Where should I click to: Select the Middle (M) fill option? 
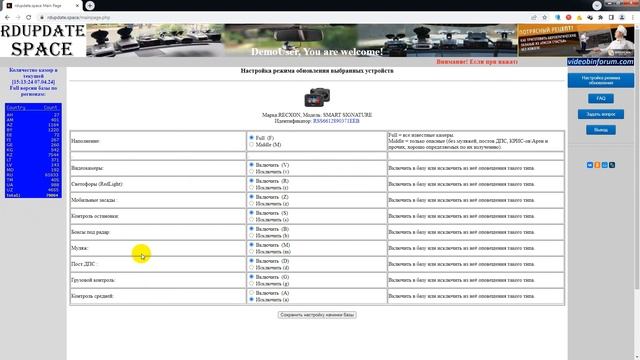tap(251, 144)
